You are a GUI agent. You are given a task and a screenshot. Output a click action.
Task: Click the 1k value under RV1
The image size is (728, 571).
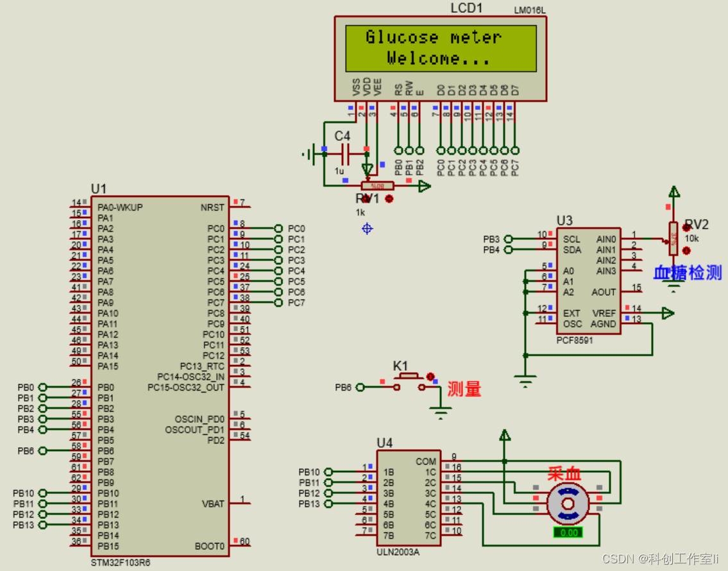coord(360,212)
